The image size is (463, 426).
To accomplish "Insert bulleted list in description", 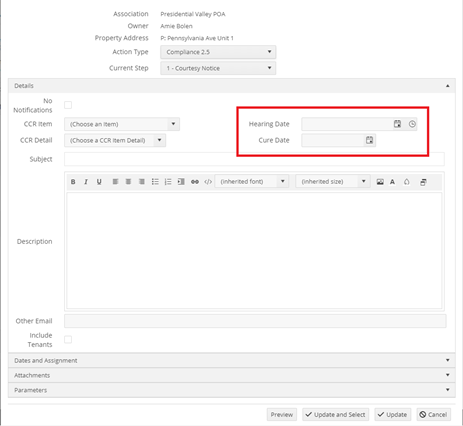I will point(155,182).
